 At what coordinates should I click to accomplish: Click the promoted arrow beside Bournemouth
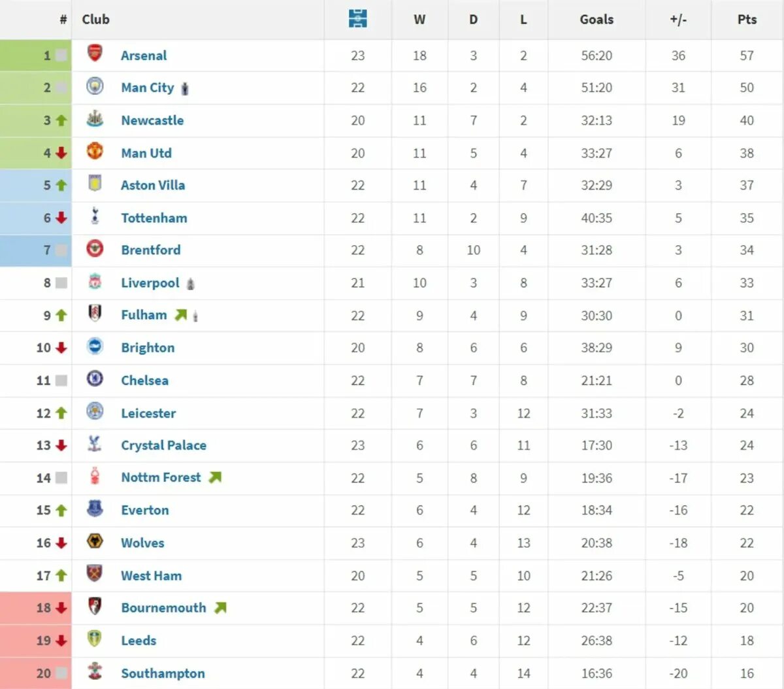tap(220, 608)
